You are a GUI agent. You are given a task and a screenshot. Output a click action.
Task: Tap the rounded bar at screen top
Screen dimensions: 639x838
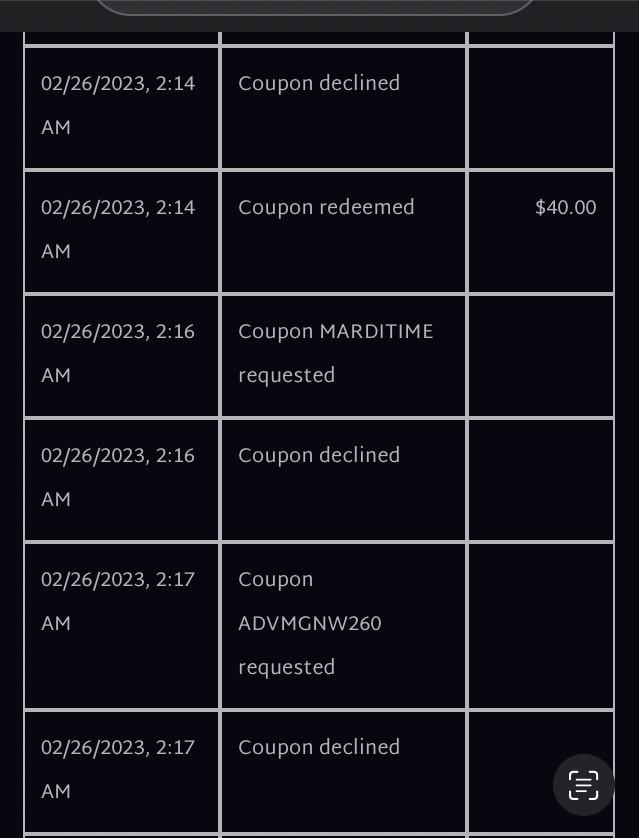point(314,7)
